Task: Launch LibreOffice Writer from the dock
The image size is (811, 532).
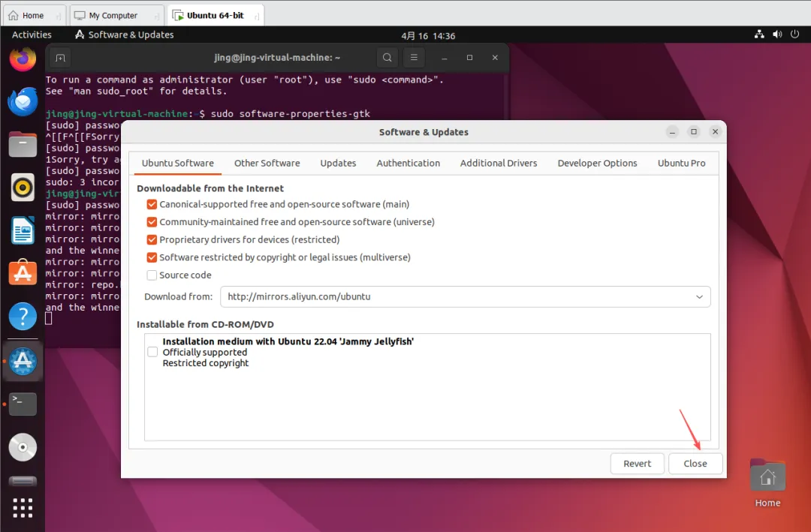Action: [x=23, y=230]
